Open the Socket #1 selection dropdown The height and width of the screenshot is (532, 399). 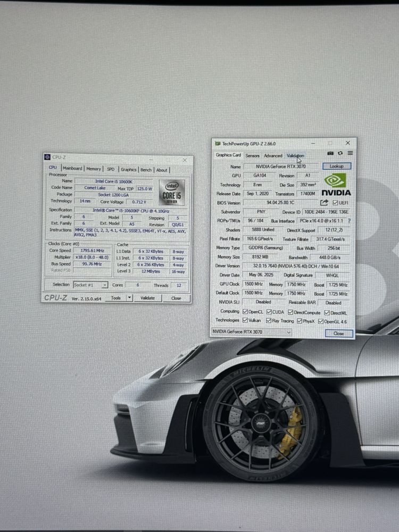click(90, 285)
